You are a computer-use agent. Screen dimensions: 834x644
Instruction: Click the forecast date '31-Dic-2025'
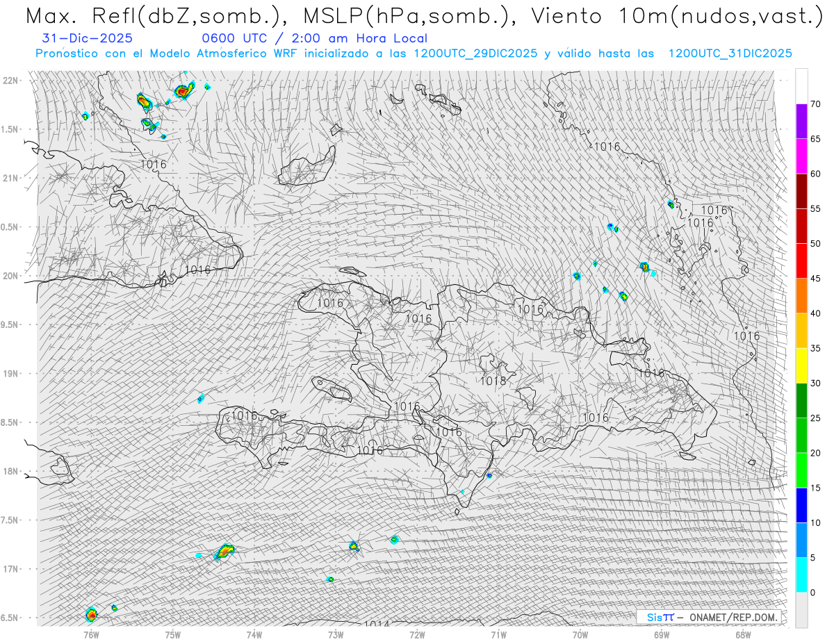(88, 38)
